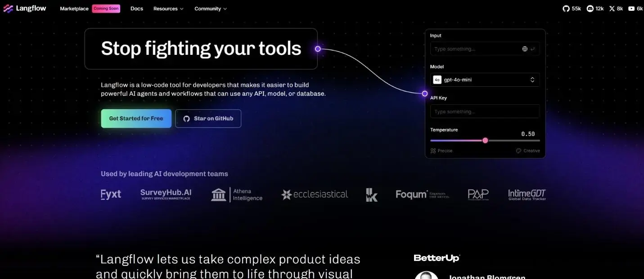This screenshot has height=279, width=644.
Task: Click the Creative label text
Action: [531, 151]
